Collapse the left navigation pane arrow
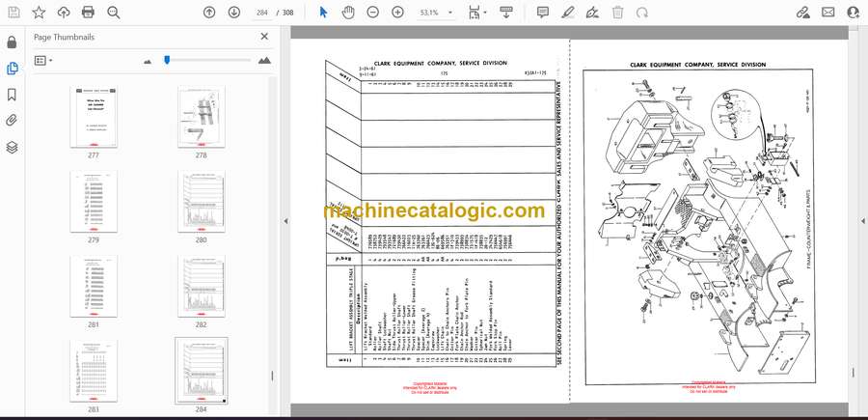The height and width of the screenshot is (420, 868). click(285, 221)
